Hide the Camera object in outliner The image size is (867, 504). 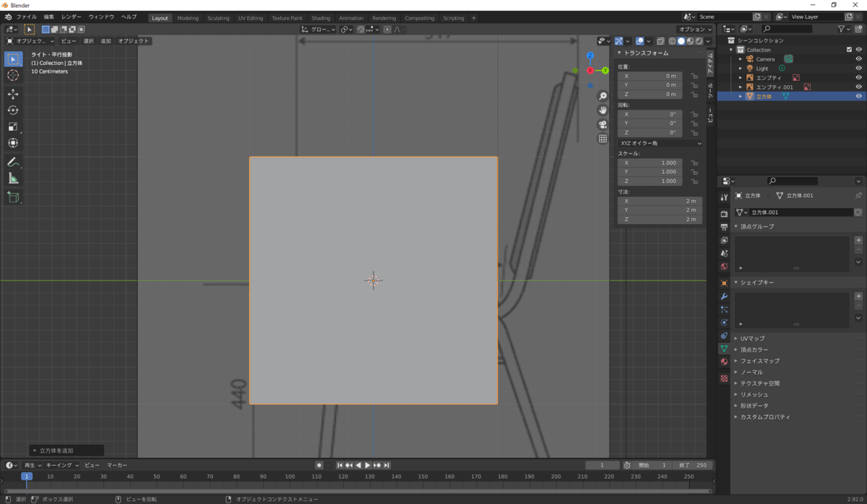[858, 59]
